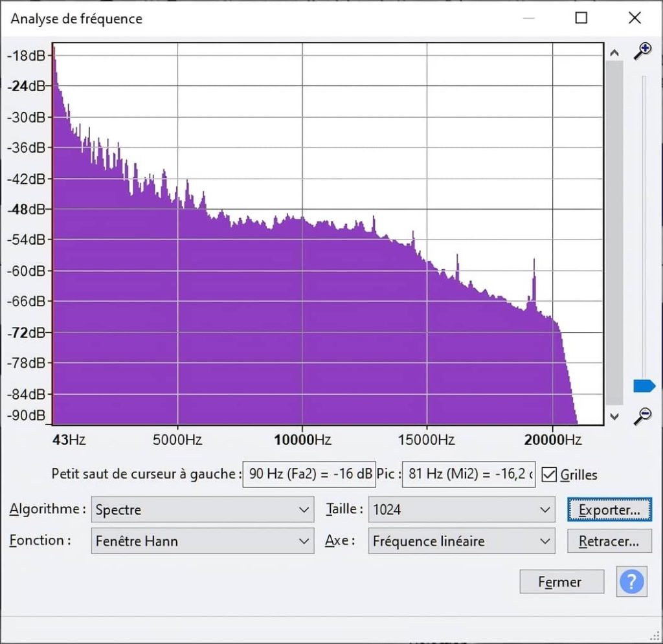
Task: Toggle the Grilles checkbox
Action: click(x=548, y=474)
